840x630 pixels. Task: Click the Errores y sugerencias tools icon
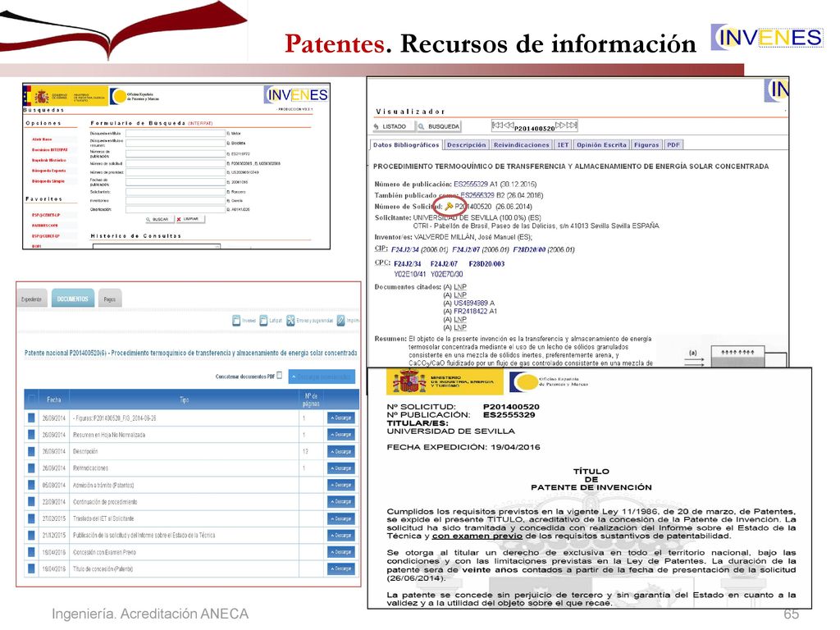pyautogui.click(x=290, y=321)
